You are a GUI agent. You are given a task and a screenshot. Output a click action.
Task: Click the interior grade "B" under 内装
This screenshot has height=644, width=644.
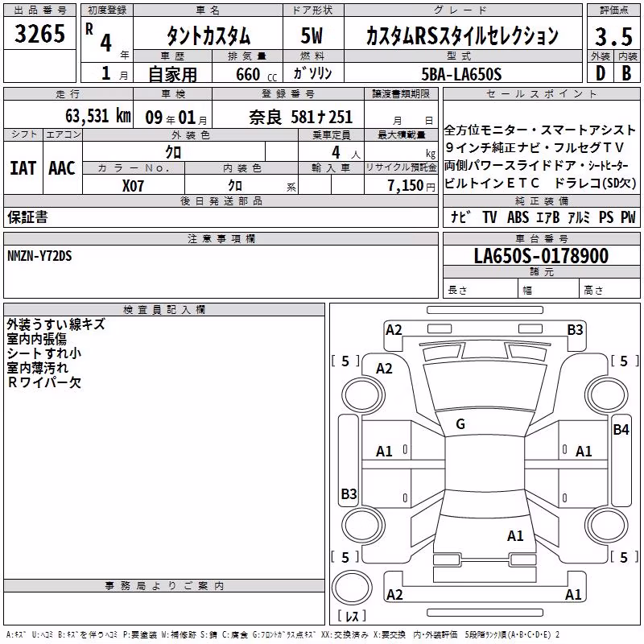pyautogui.click(x=626, y=73)
